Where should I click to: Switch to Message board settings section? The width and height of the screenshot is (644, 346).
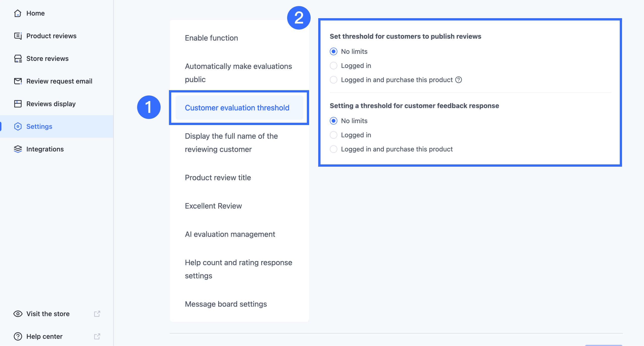click(x=226, y=304)
